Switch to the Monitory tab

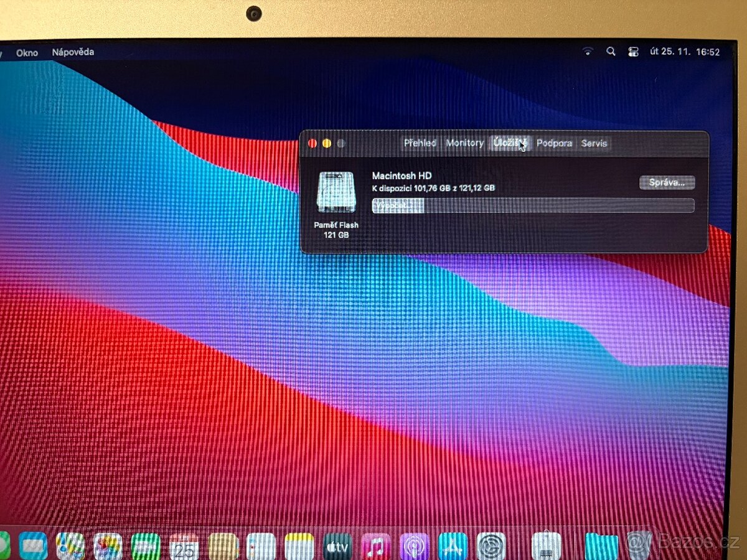(465, 143)
